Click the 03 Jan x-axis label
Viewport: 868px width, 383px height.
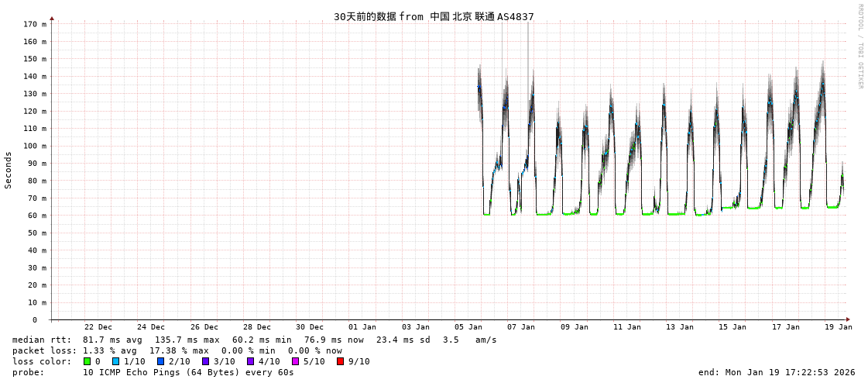[415, 327]
